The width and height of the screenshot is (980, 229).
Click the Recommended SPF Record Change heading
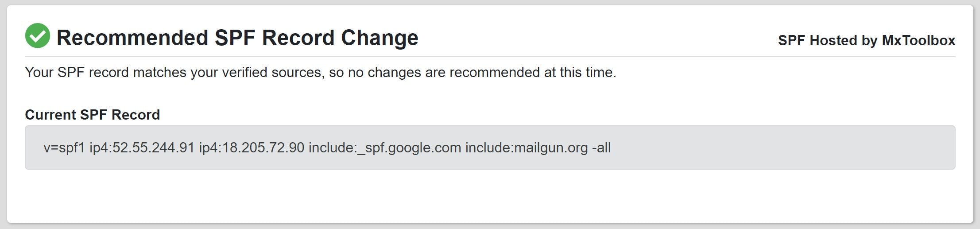pyautogui.click(x=237, y=38)
